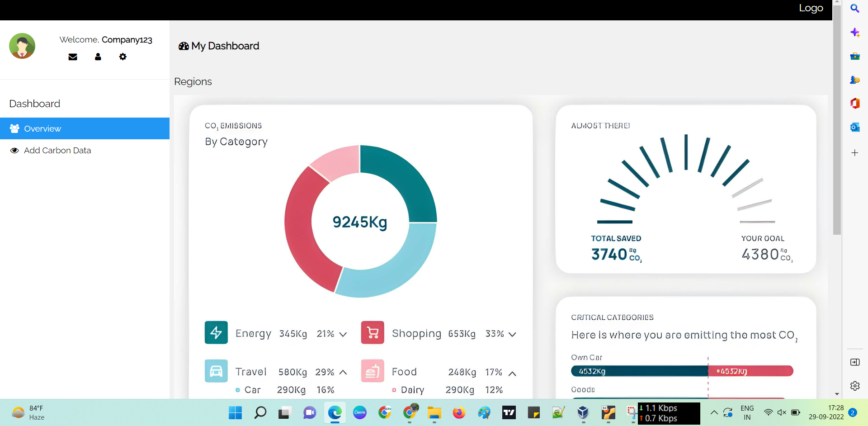Click the page vertical scrollbar thumb
This screenshot has height=426, width=868.
[837, 120]
